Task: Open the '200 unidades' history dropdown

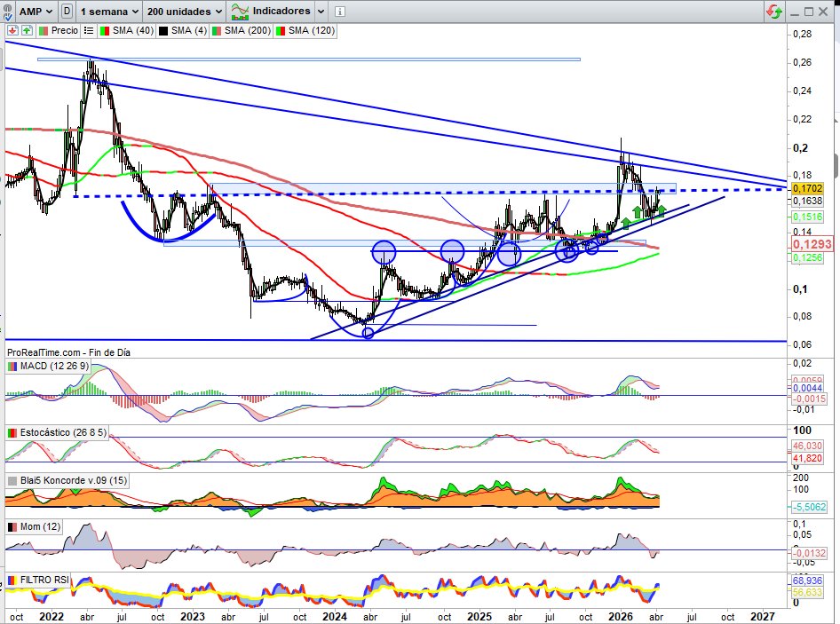Action: point(185,12)
